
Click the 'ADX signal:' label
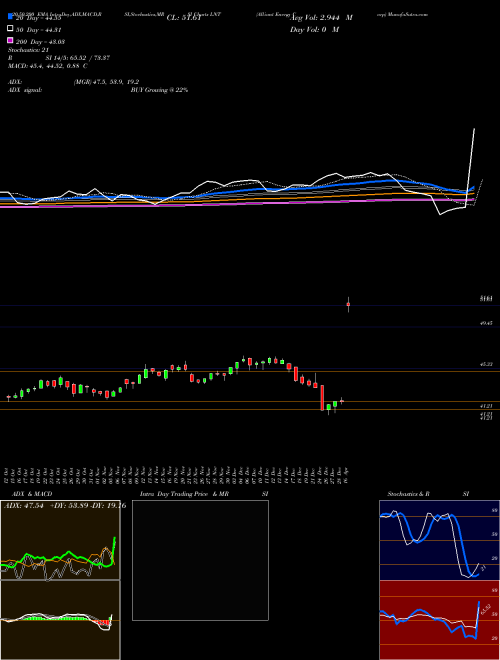(x=24, y=90)
